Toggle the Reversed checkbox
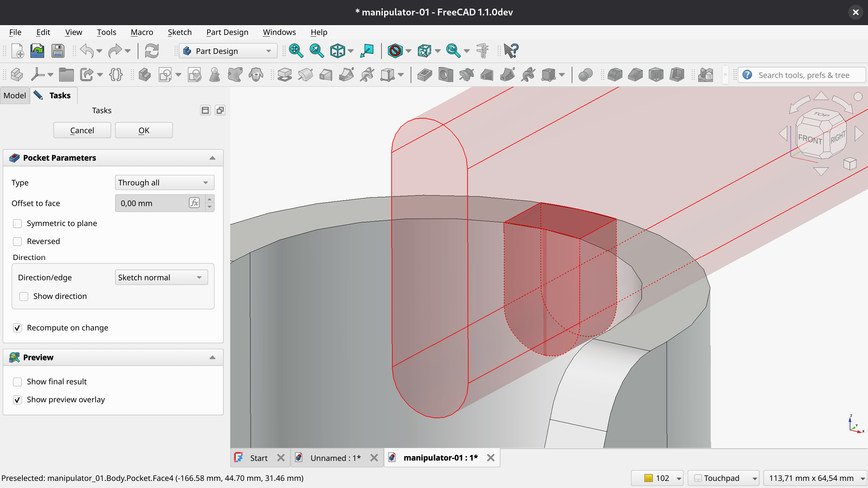The image size is (868, 488). (17, 242)
